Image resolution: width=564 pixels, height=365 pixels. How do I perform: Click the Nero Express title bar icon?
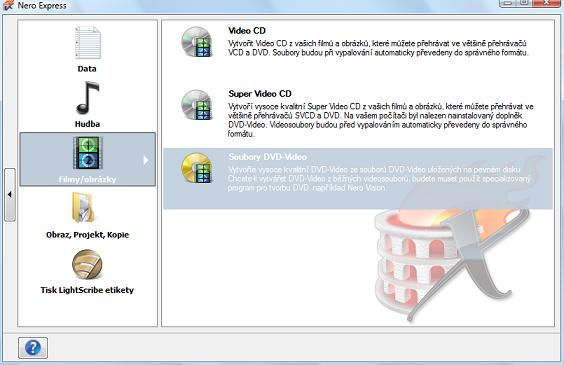[x=7, y=5]
